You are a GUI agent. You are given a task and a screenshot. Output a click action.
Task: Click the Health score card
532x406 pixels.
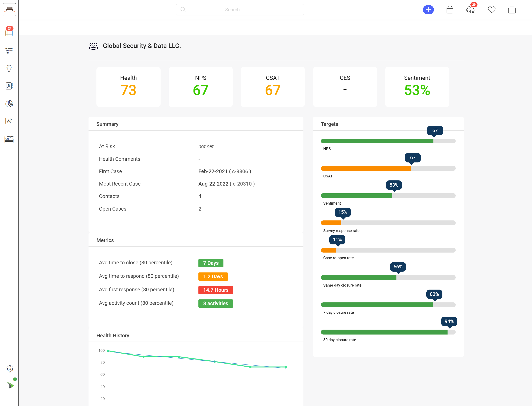point(129,87)
